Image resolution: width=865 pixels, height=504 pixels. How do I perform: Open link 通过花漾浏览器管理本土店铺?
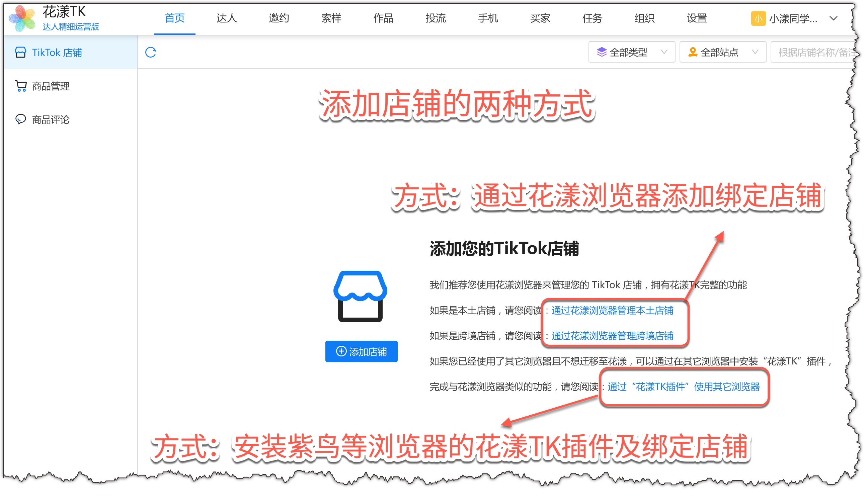612,311
